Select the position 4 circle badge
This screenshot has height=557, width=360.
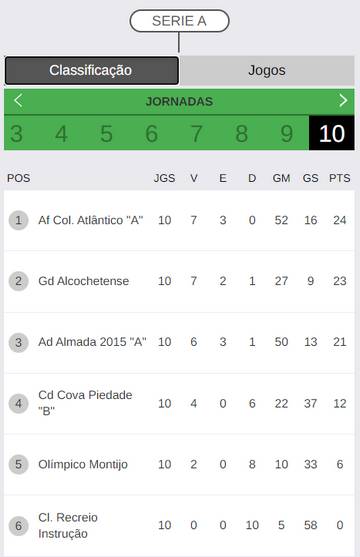[18, 403]
